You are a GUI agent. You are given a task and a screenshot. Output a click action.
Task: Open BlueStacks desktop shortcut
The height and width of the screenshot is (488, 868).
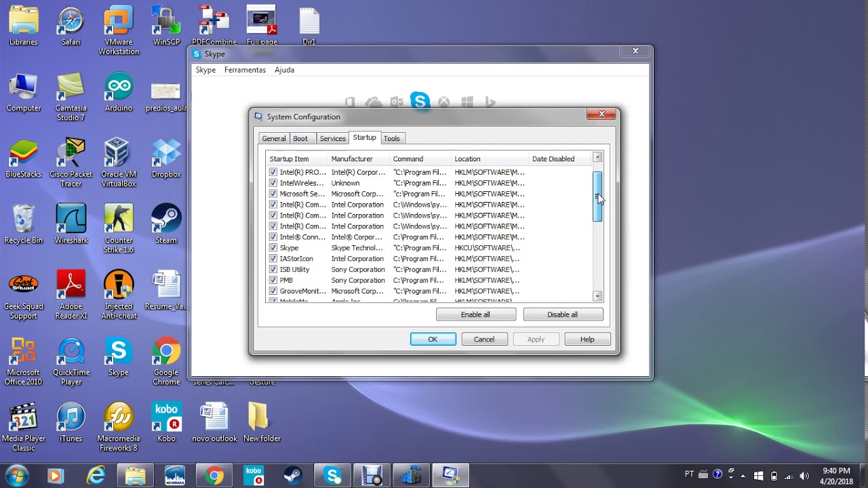(x=23, y=159)
